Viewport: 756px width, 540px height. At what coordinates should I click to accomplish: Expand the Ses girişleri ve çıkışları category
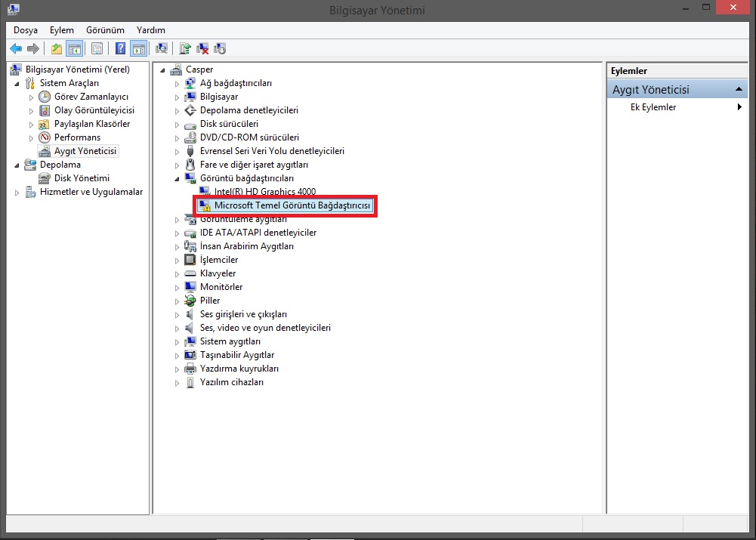[177, 315]
